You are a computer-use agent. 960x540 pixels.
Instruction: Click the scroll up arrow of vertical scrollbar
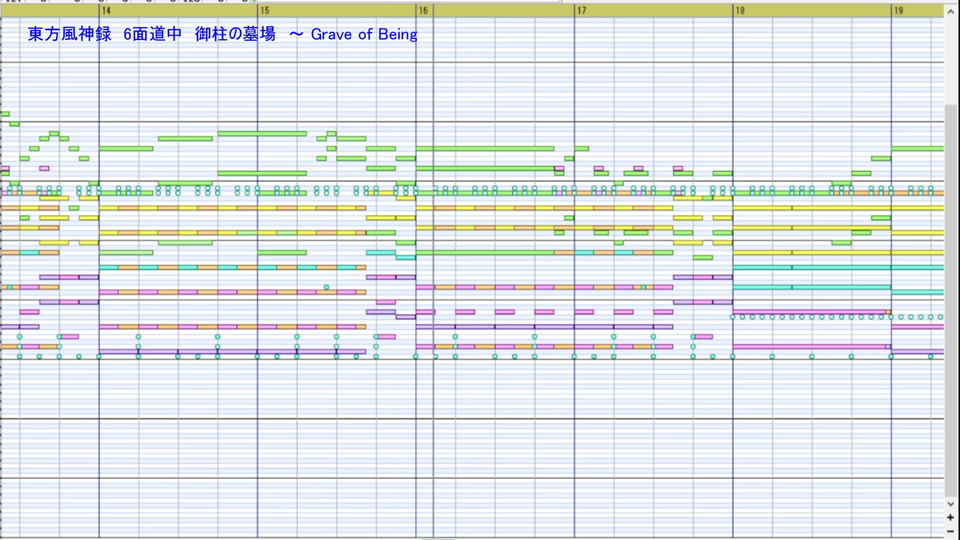pos(951,11)
